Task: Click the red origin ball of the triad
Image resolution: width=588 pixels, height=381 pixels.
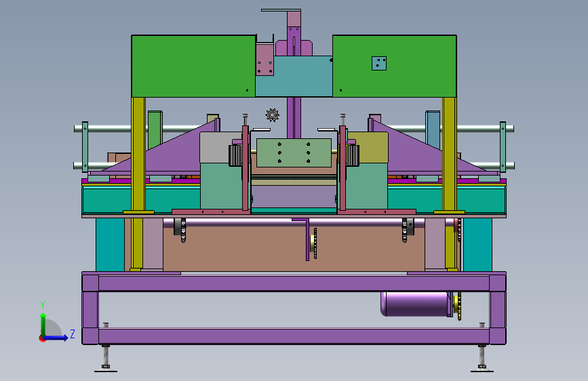Action: pos(42,338)
